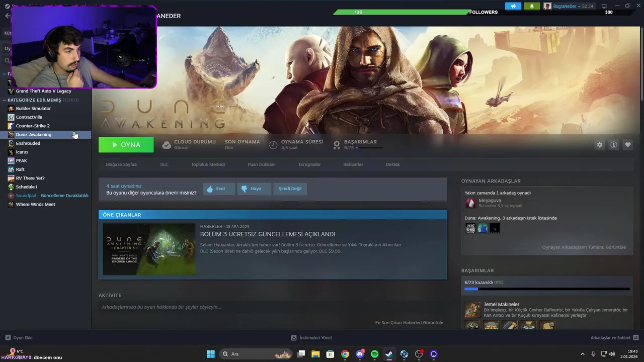Select ContractVille in the library list
644x362 pixels.
point(29,117)
